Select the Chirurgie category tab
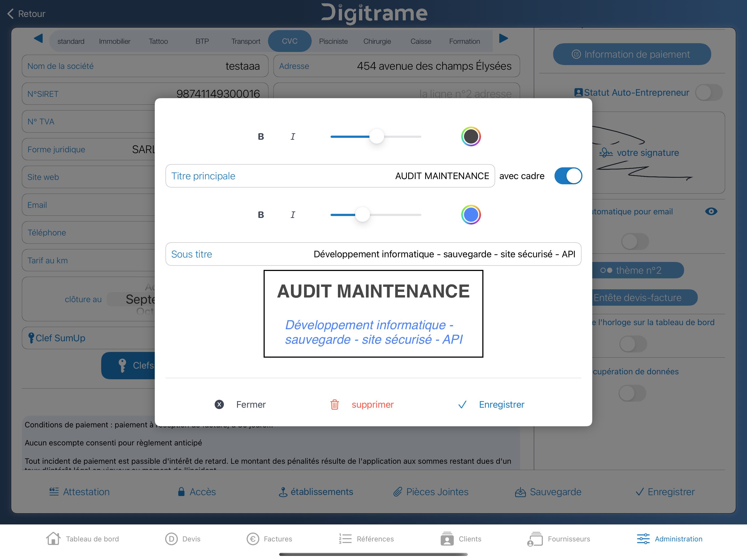Viewport: 747px width, 560px height. (x=377, y=41)
